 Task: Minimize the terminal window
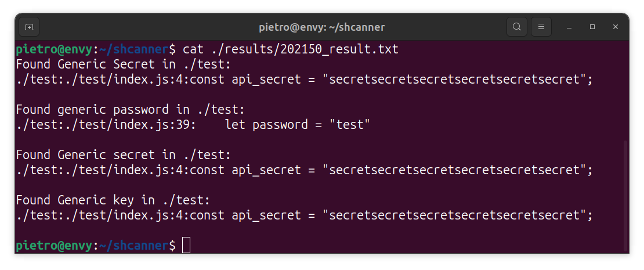click(570, 27)
